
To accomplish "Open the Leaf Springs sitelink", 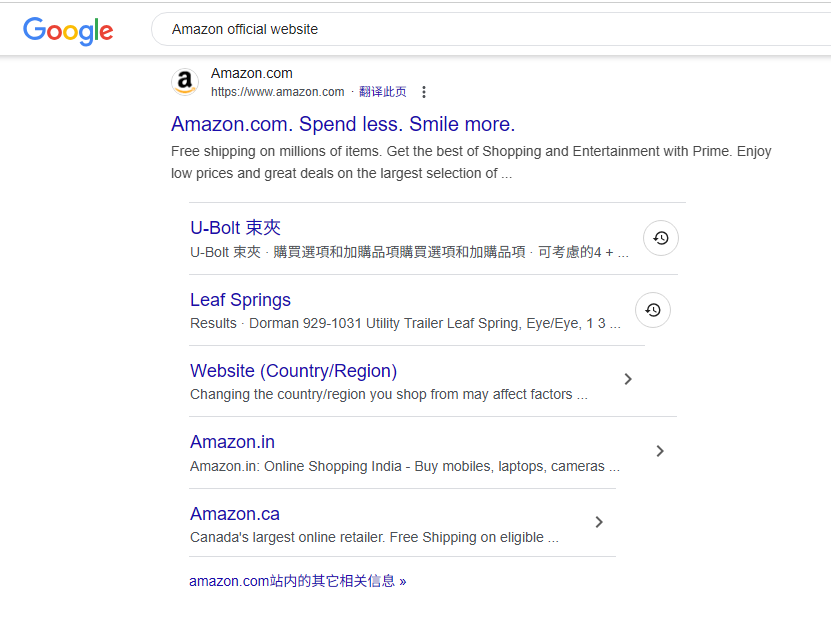I will coord(240,300).
